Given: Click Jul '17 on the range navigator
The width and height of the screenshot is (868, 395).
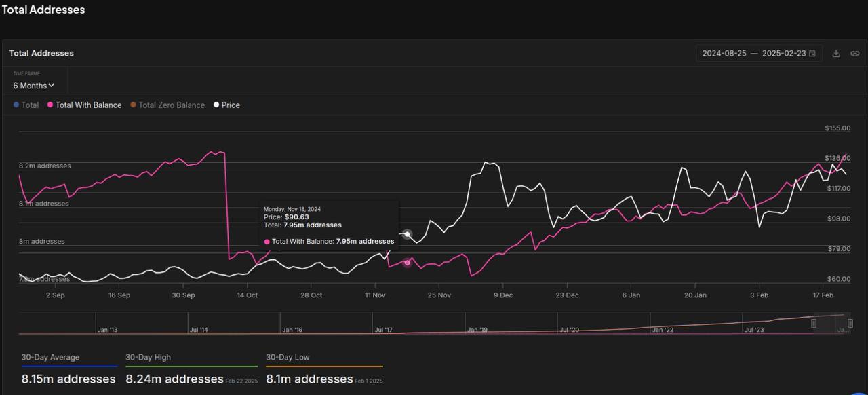Looking at the screenshot, I should 383,330.
